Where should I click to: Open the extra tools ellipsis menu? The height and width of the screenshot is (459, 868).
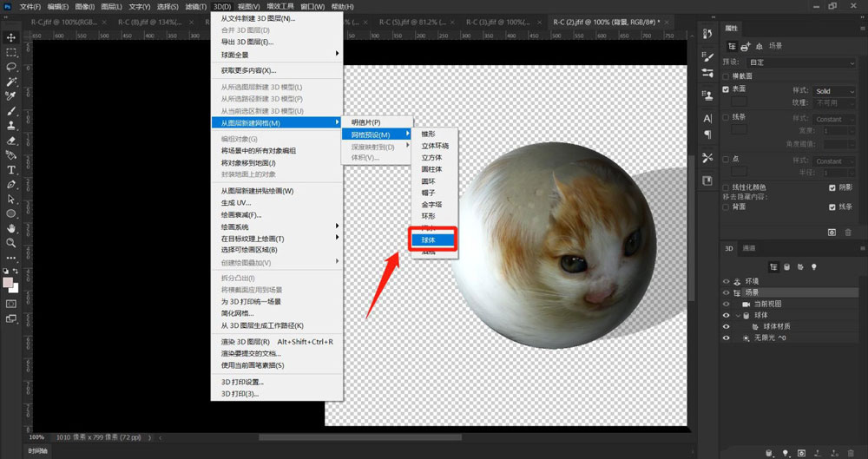point(10,258)
